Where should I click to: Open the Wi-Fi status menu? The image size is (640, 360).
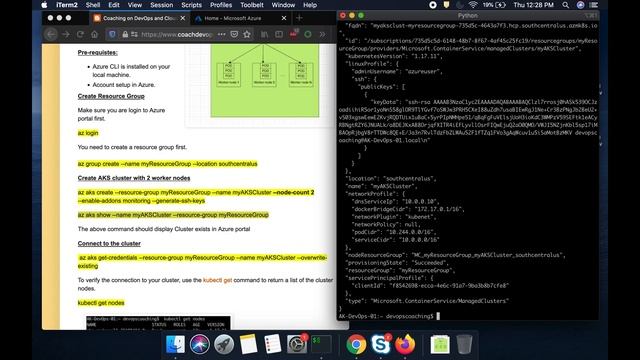coord(473,5)
